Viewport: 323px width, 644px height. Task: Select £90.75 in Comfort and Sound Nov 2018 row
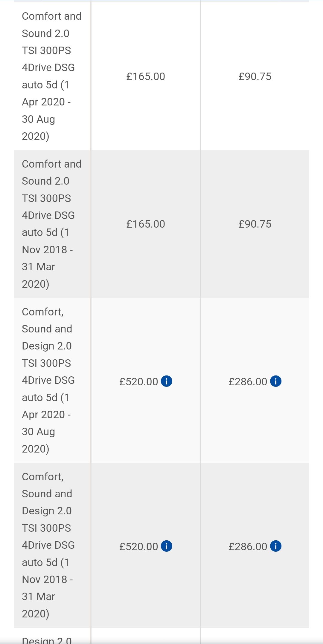(255, 224)
